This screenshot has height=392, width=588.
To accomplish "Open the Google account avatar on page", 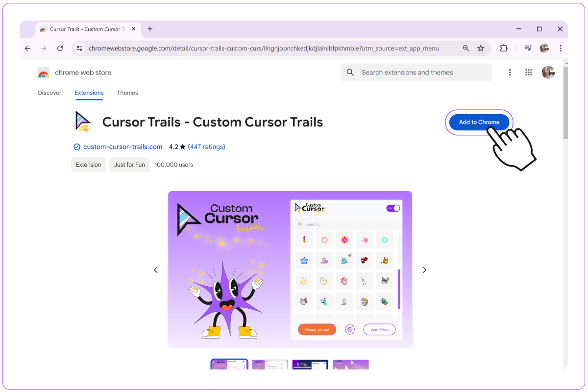I will pos(548,73).
